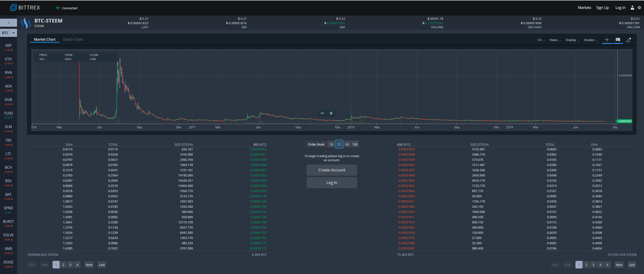The width and height of the screenshot is (644, 274).
Task: Open the Views dropdown
Action: [x=555, y=40]
